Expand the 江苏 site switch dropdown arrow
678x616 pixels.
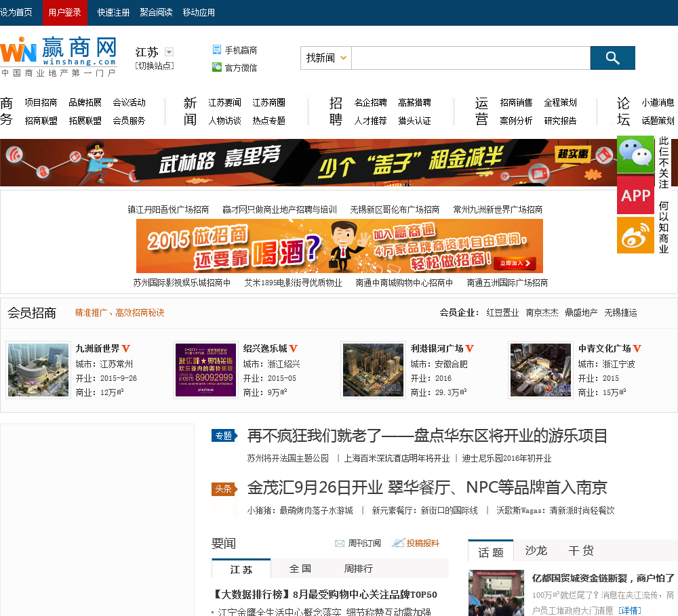tap(169, 52)
